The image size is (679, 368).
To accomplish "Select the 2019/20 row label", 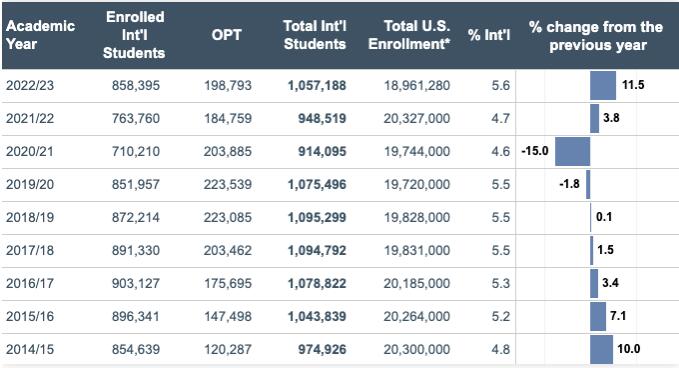I will pos(30,184).
